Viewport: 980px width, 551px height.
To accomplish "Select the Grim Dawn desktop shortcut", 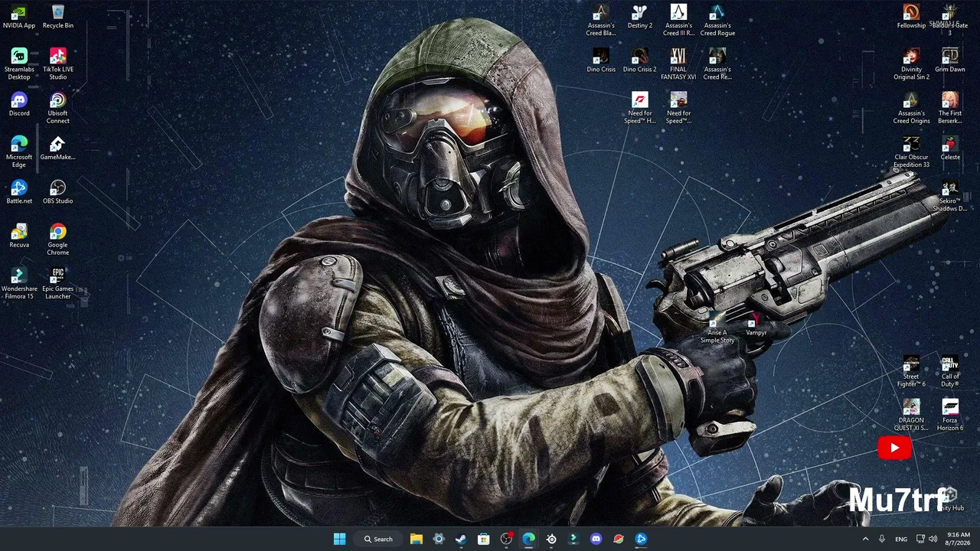I will coord(950,60).
